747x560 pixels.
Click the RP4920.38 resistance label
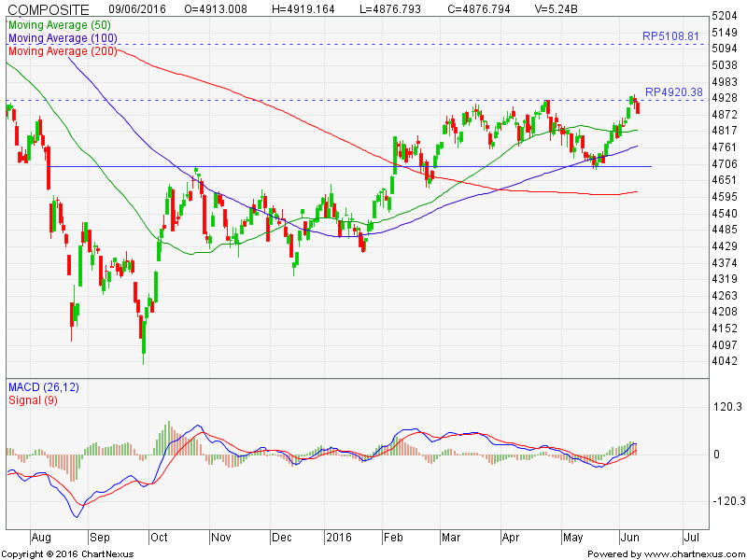[x=673, y=91]
